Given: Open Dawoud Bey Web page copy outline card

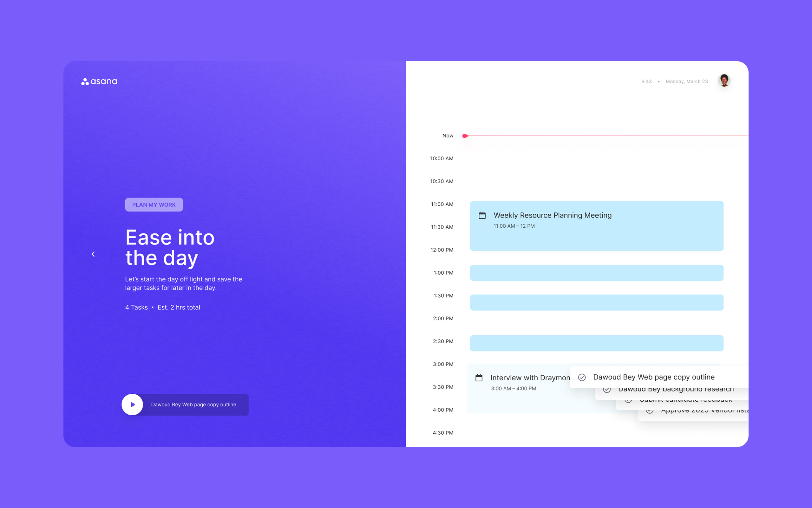Looking at the screenshot, I should 659,377.
